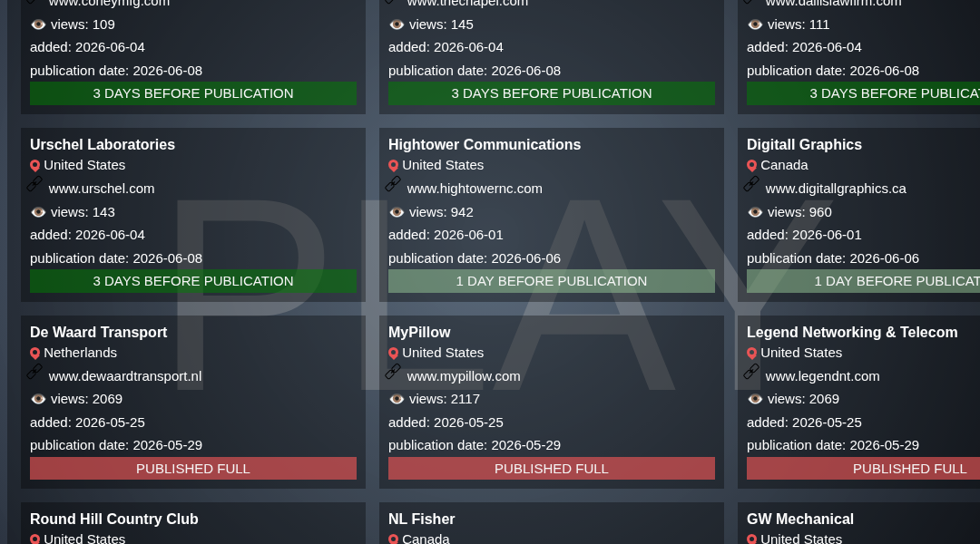Image resolution: width=980 pixels, height=544 pixels.
Task: Click views: 942 text
Action: tap(441, 212)
